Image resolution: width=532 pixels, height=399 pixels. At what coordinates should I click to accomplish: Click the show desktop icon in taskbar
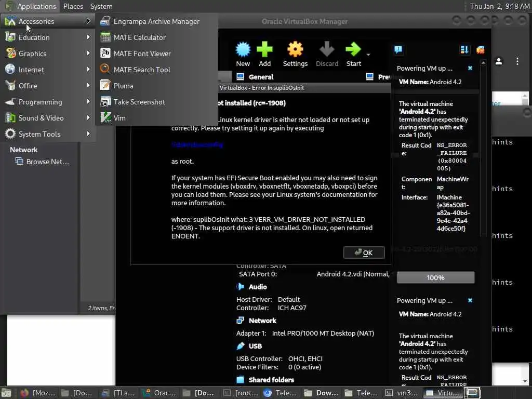[6, 393]
